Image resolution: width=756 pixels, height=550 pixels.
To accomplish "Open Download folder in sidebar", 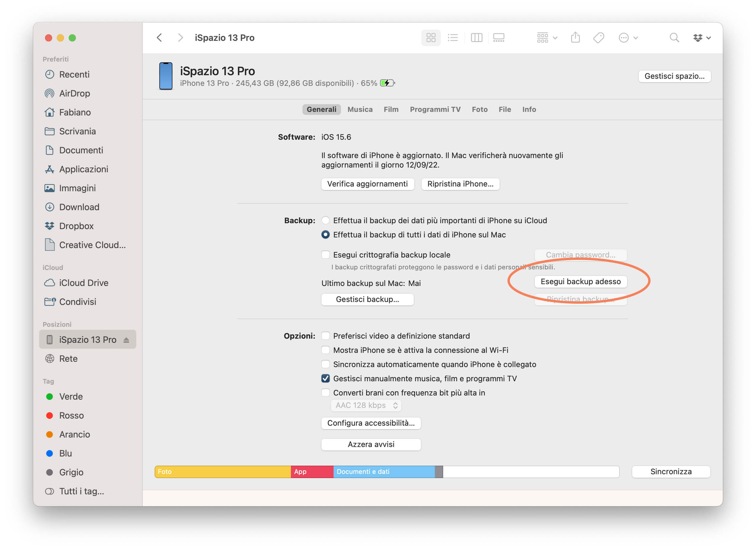I will click(x=79, y=207).
